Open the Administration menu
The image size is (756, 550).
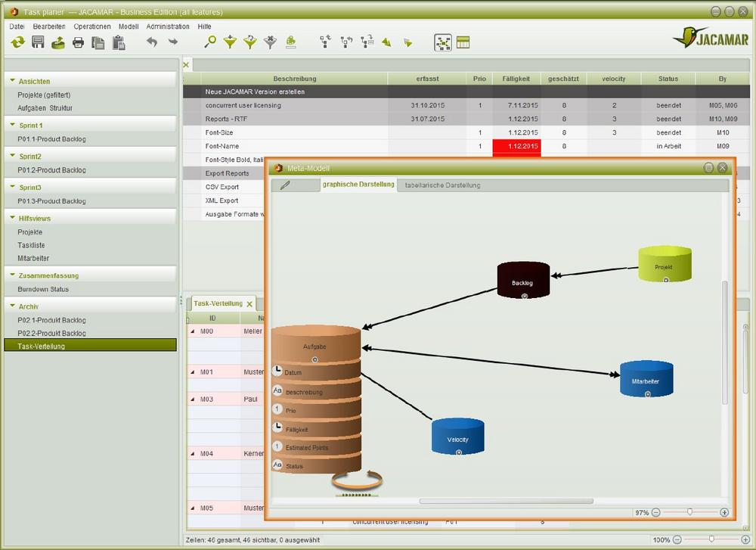pyautogui.click(x=168, y=26)
